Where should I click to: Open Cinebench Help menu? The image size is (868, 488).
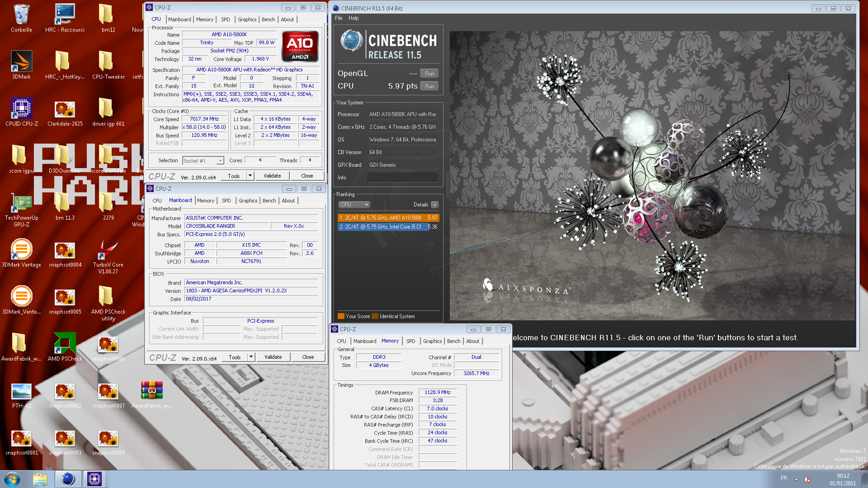coord(354,18)
